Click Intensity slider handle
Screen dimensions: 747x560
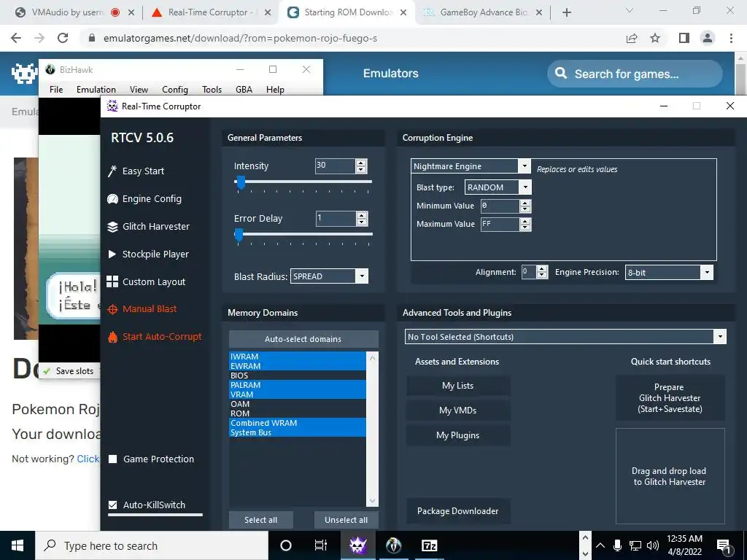pos(241,182)
